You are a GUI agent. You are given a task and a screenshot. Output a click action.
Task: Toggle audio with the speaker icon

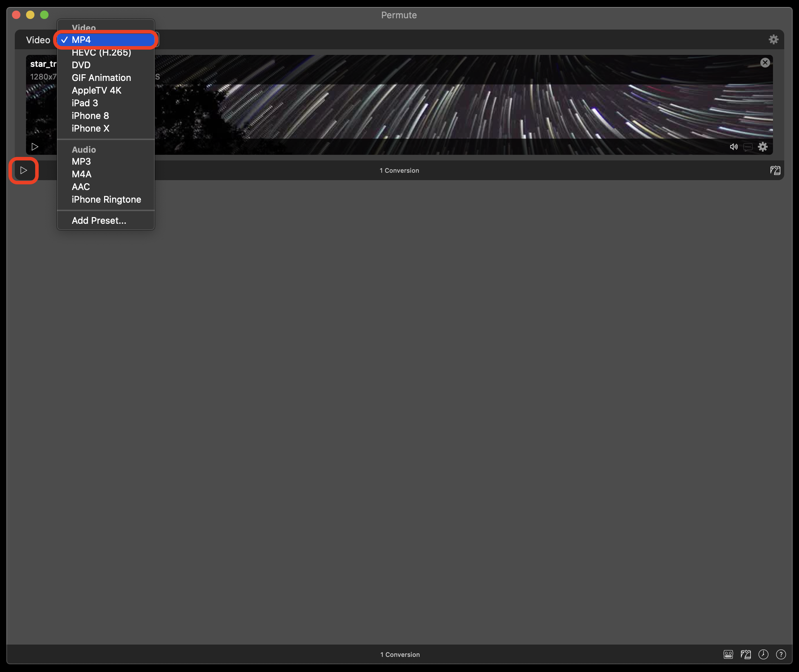[733, 146]
